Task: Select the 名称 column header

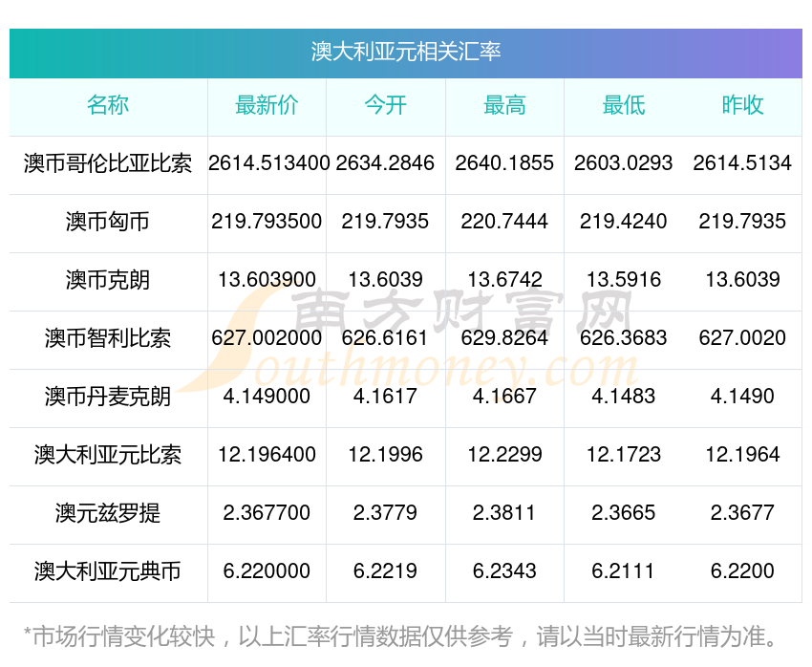Action: tap(108, 105)
